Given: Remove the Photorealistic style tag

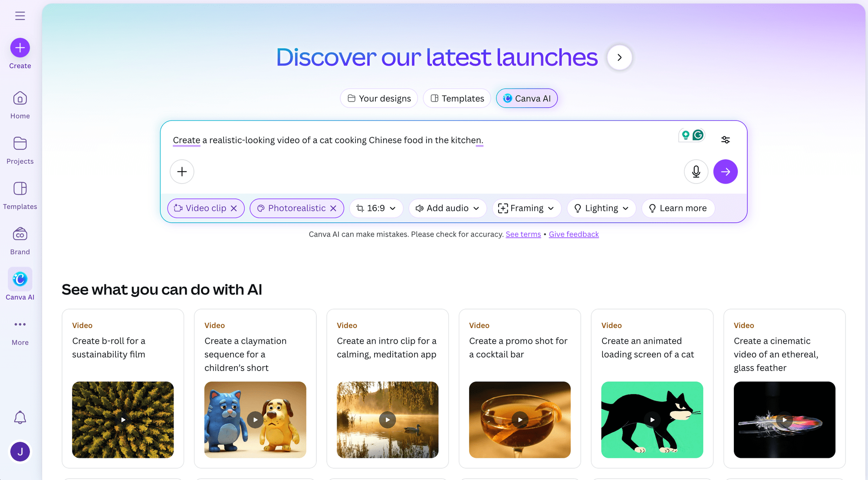Looking at the screenshot, I should tap(333, 208).
